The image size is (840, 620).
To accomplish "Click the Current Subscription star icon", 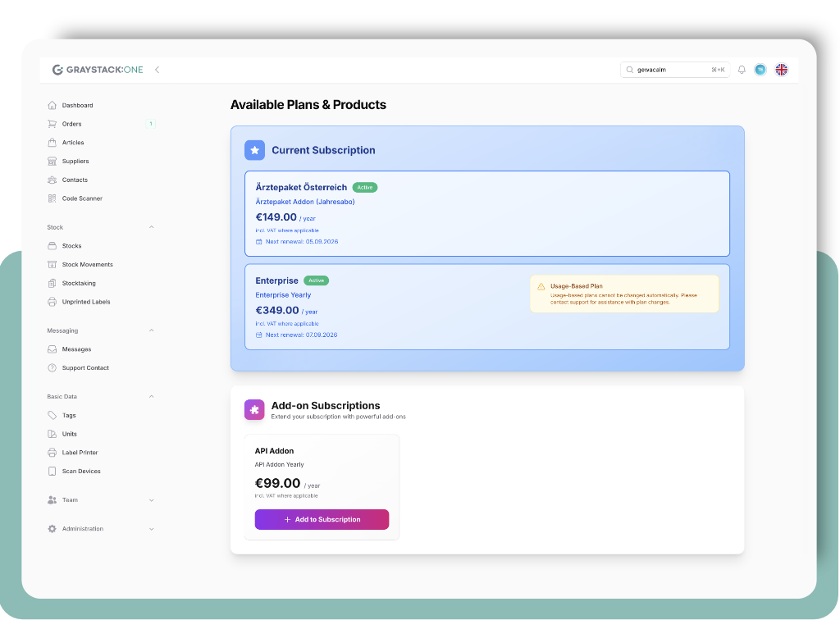I will pos(254,150).
